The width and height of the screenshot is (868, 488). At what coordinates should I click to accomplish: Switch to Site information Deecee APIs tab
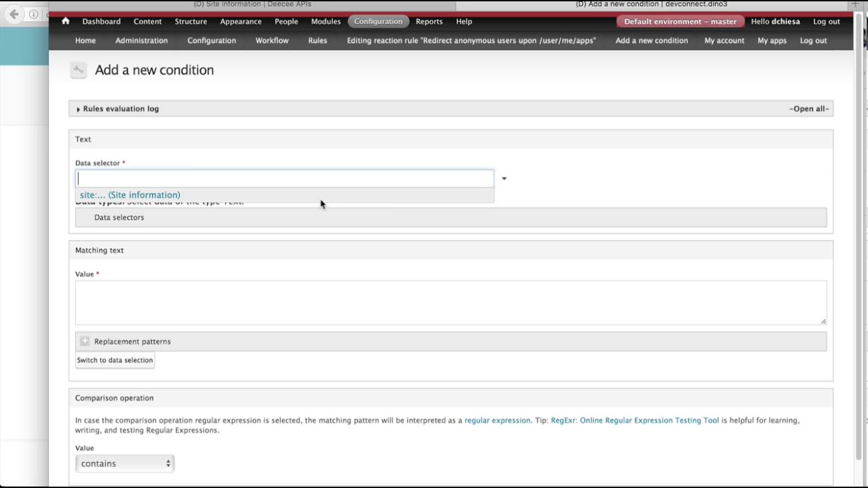pyautogui.click(x=252, y=4)
